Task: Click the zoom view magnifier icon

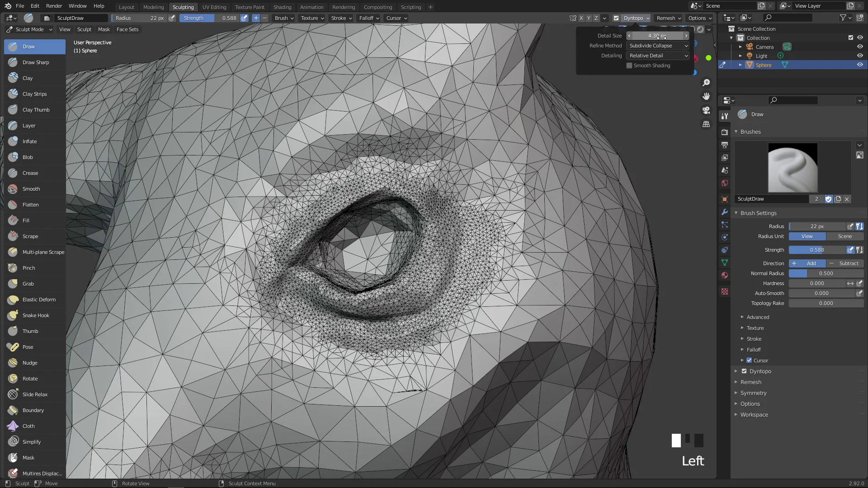Action: click(706, 83)
